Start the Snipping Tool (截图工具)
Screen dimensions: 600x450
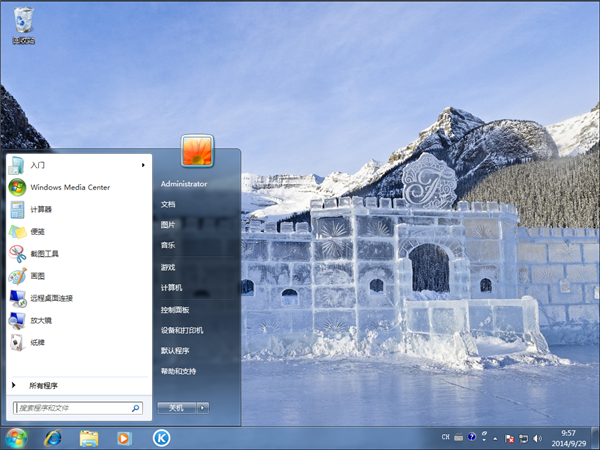(x=44, y=253)
